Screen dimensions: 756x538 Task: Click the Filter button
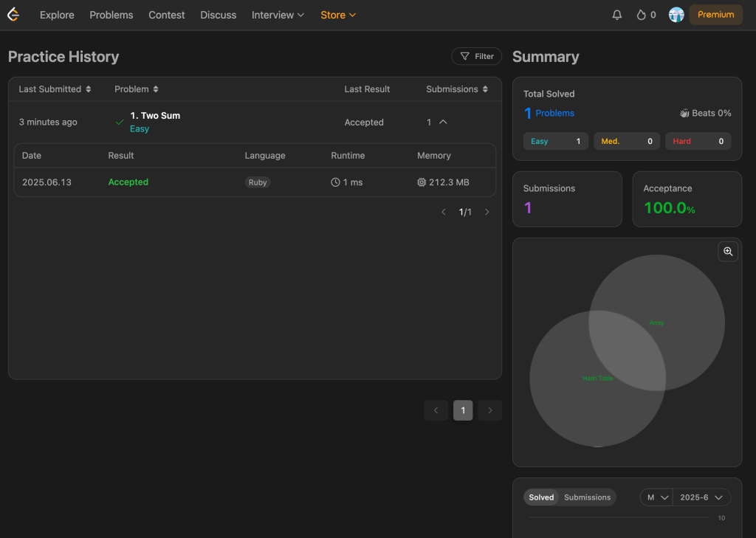(477, 56)
